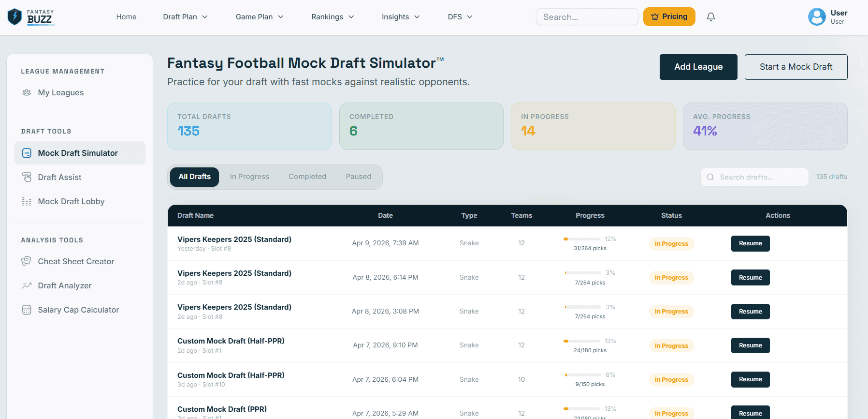Open Salary Cap Calculator in sidebar
The image size is (868, 419).
80,310
